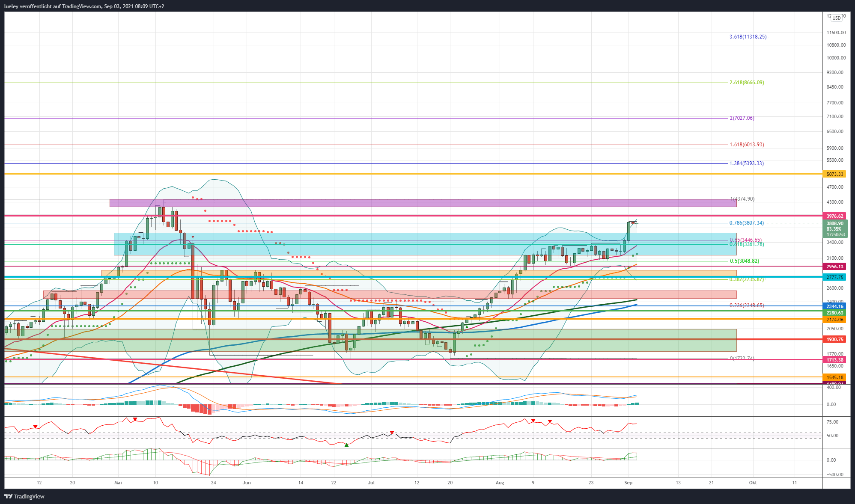This screenshot has width=855, height=504.
Task: Click the green up-arrow RSI marker near 22
Action: (346, 445)
